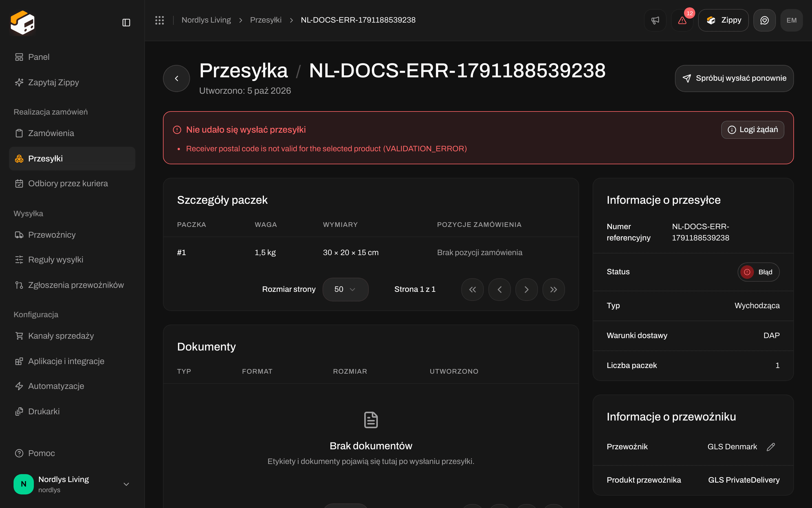Screen dimensions: 812x508
Task: Open Zgłoszenia przewoźników
Action: [x=72, y=285]
